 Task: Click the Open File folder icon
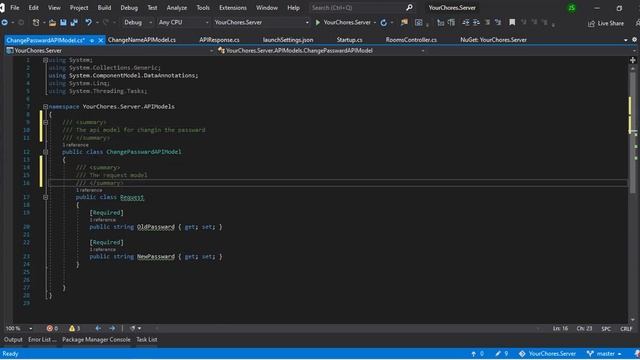[x=52, y=22]
